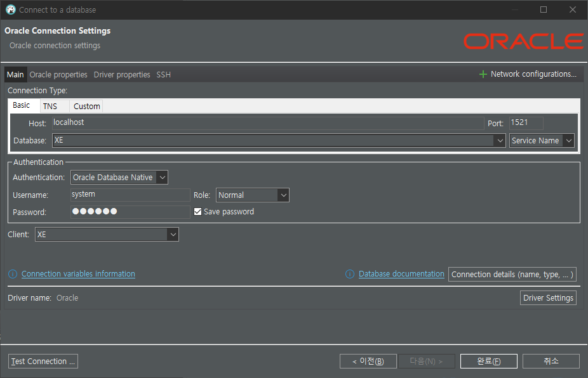
Task: Open Network configurations link
Action: [533, 74]
